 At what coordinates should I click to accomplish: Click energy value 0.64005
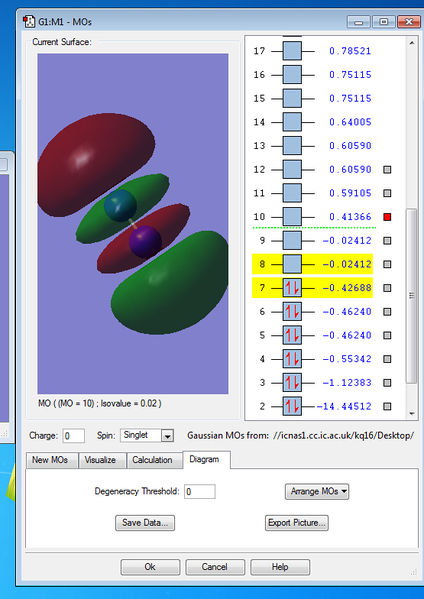click(x=350, y=122)
